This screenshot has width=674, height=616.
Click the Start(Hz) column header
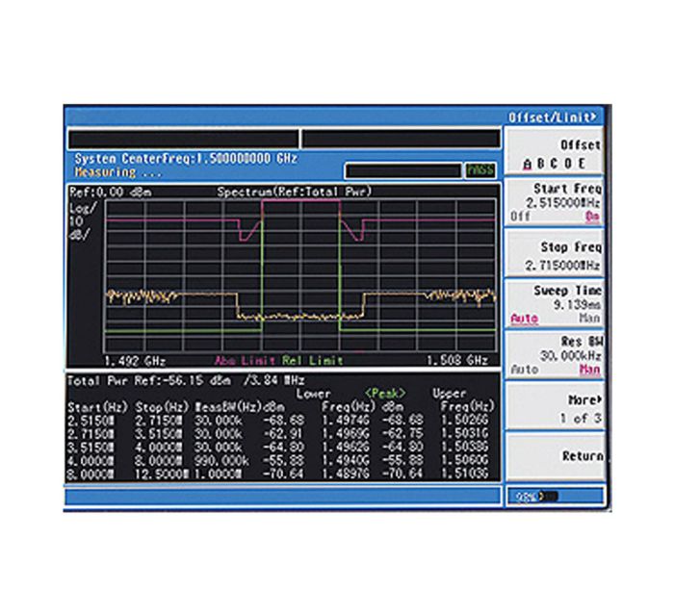pos(98,407)
